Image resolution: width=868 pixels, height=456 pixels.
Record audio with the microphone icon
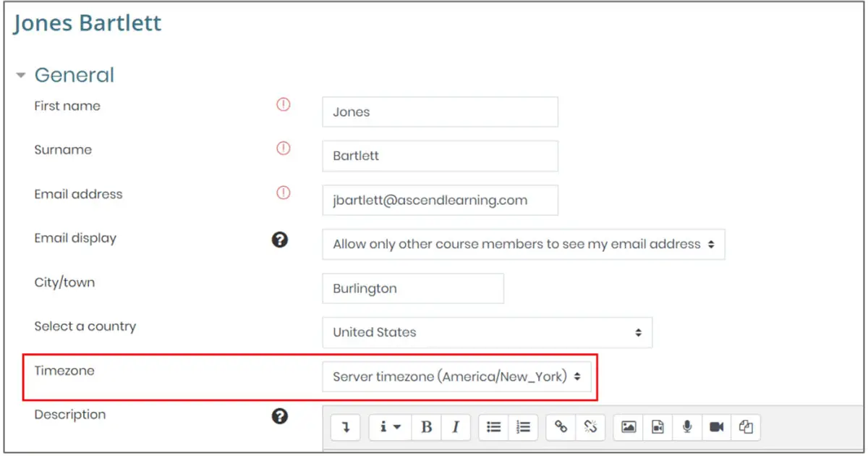[687, 427]
